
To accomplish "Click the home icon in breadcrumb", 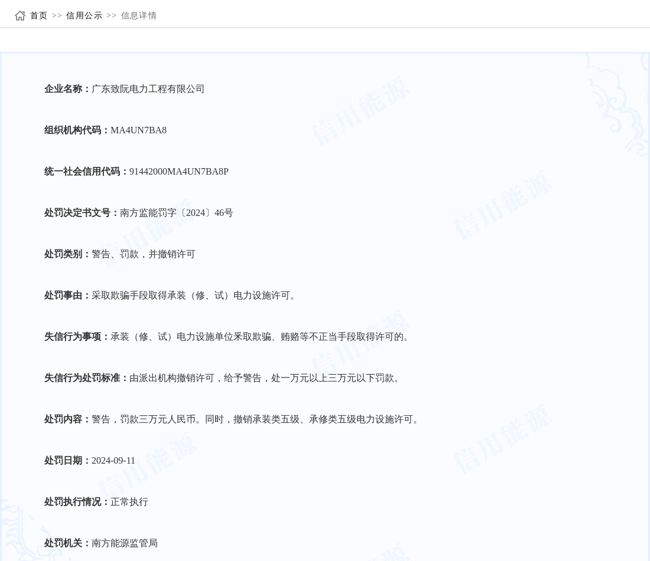I will click(x=20, y=16).
